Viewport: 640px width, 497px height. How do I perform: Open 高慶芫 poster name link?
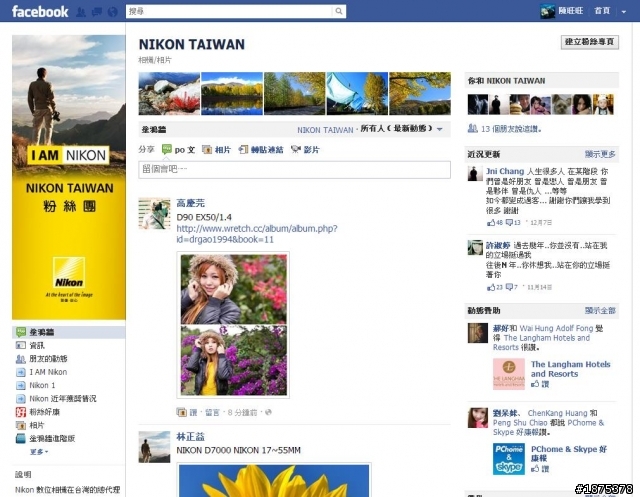point(190,203)
